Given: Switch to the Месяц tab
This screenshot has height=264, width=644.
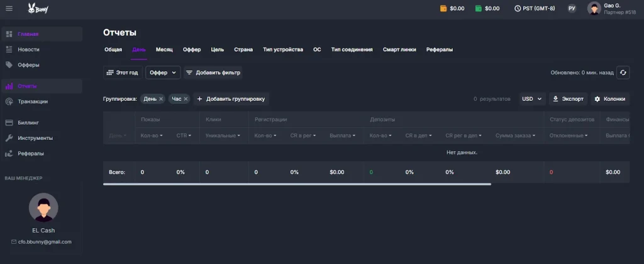Looking at the screenshot, I should (x=164, y=49).
